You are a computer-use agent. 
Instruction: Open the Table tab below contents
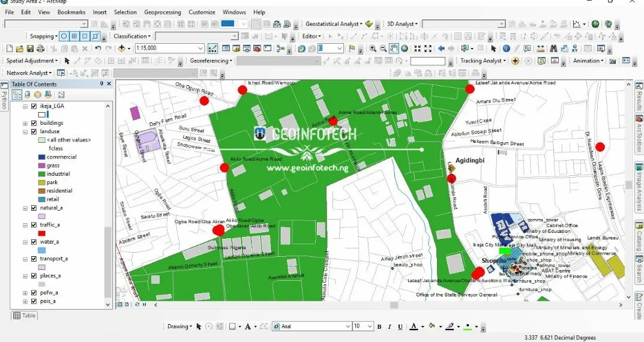[x=24, y=316]
